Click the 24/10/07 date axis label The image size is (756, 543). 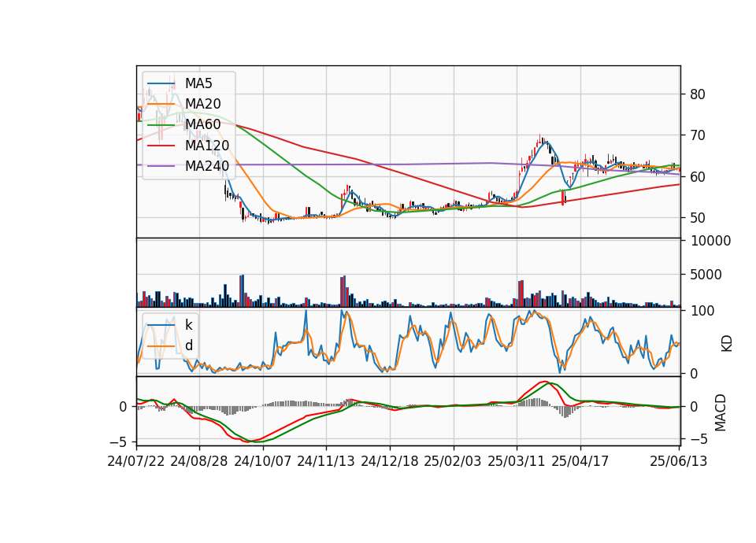pyautogui.click(x=263, y=461)
